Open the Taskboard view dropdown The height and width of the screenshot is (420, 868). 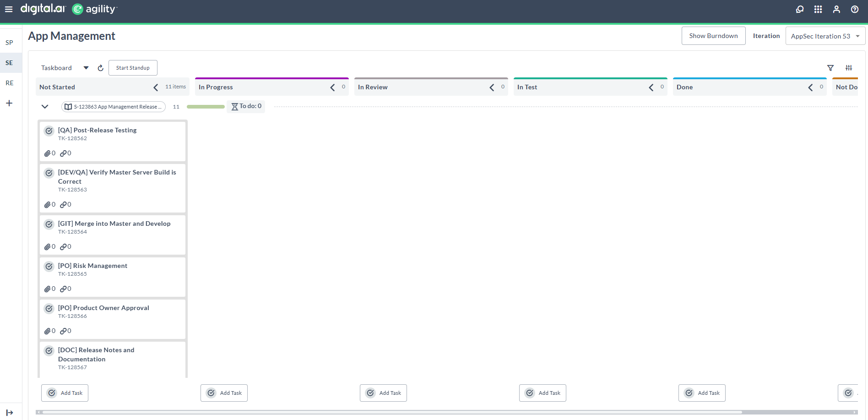click(x=86, y=67)
